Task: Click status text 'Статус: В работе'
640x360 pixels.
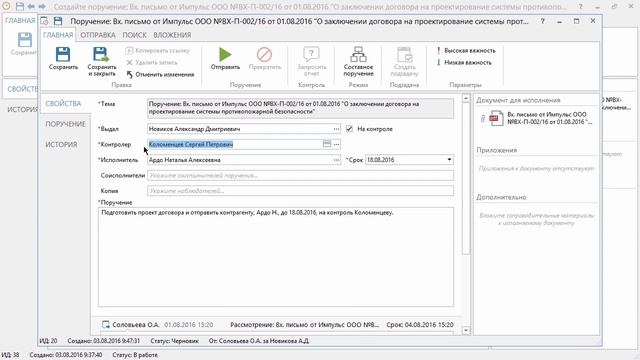Action: (x=135, y=355)
